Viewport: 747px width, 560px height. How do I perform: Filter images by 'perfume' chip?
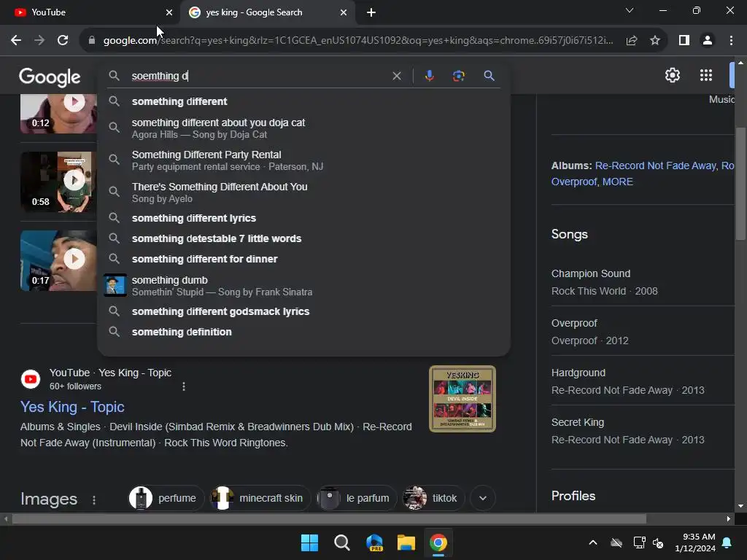pos(166,498)
